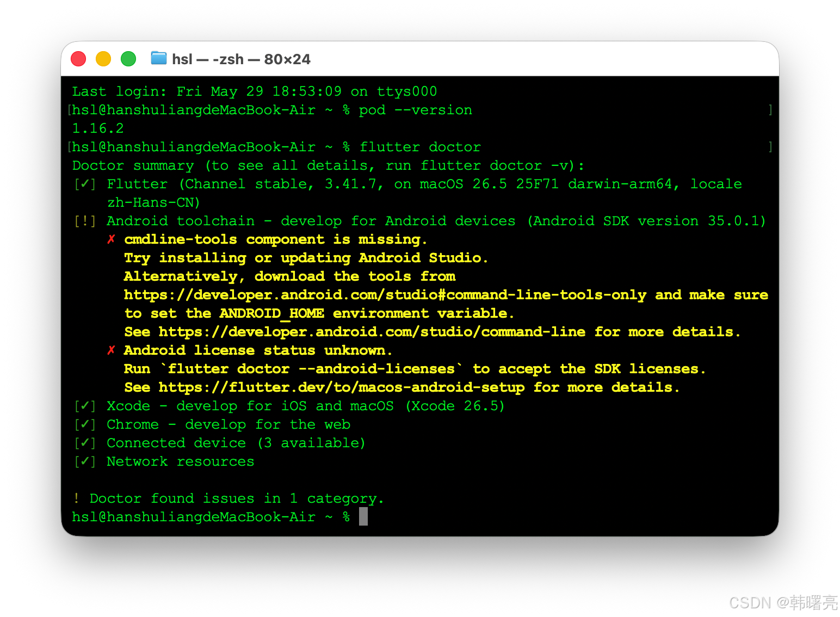Click the 'Last login: Fri May 29' line

coord(254,91)
